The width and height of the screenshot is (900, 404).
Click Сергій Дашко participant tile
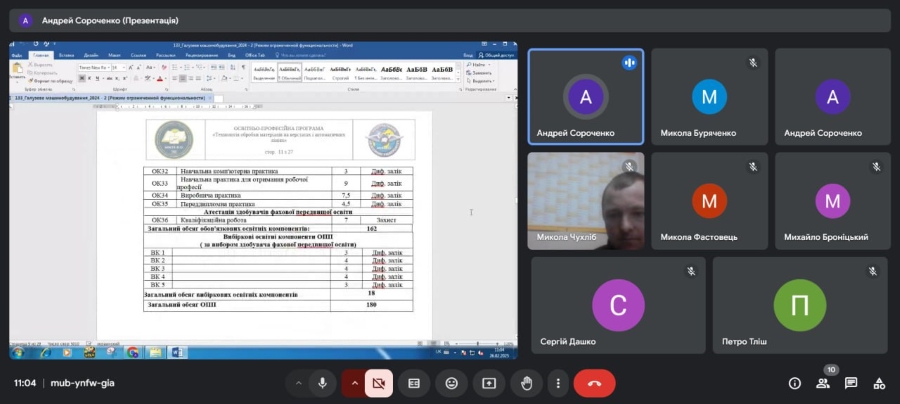pyautogui.click(x=618, y=305)
